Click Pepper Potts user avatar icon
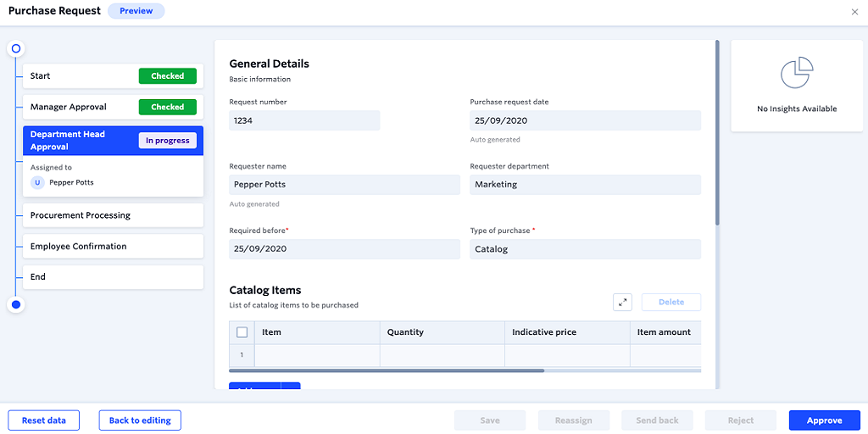 [37, 182]
